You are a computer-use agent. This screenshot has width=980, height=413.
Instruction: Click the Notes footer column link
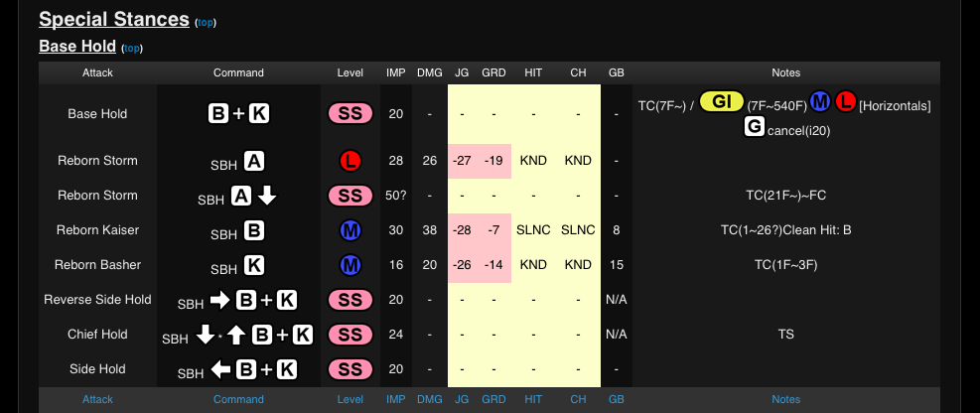pyautogui.click(x=785, y=399)
